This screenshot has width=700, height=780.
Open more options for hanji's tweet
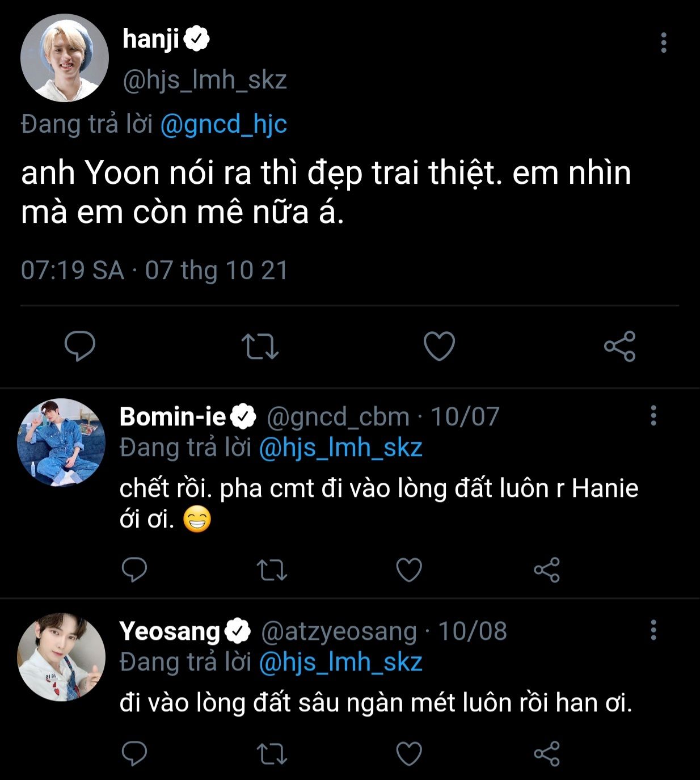[664, 43]
